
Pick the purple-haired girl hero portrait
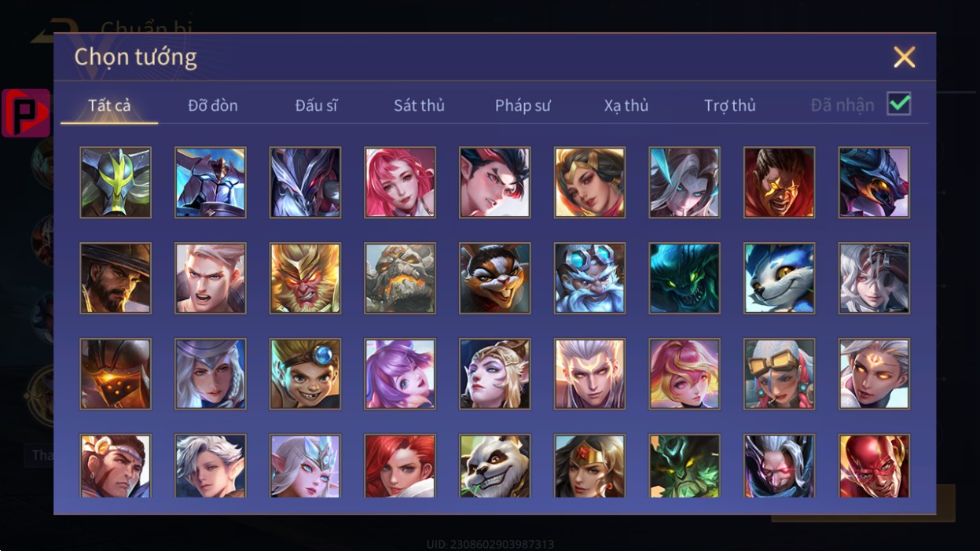[400, 374]
